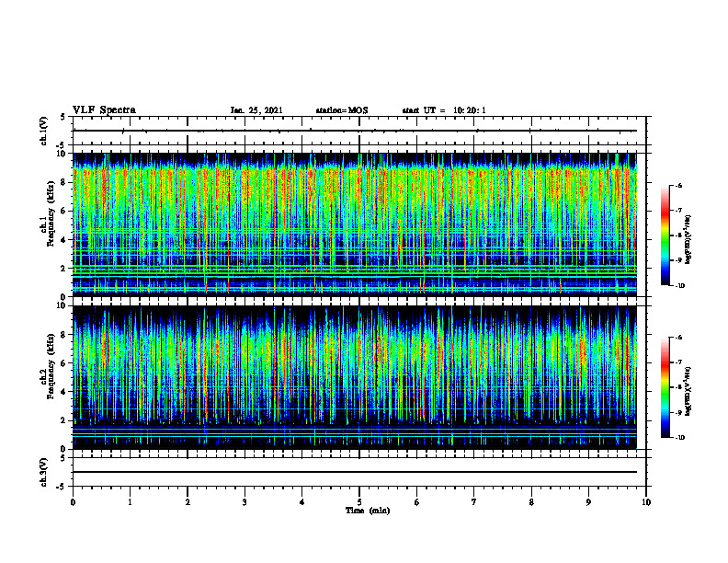
Task: Click the "-10" label on ch.1 colorbar
Action: click(x=679, y=285)
